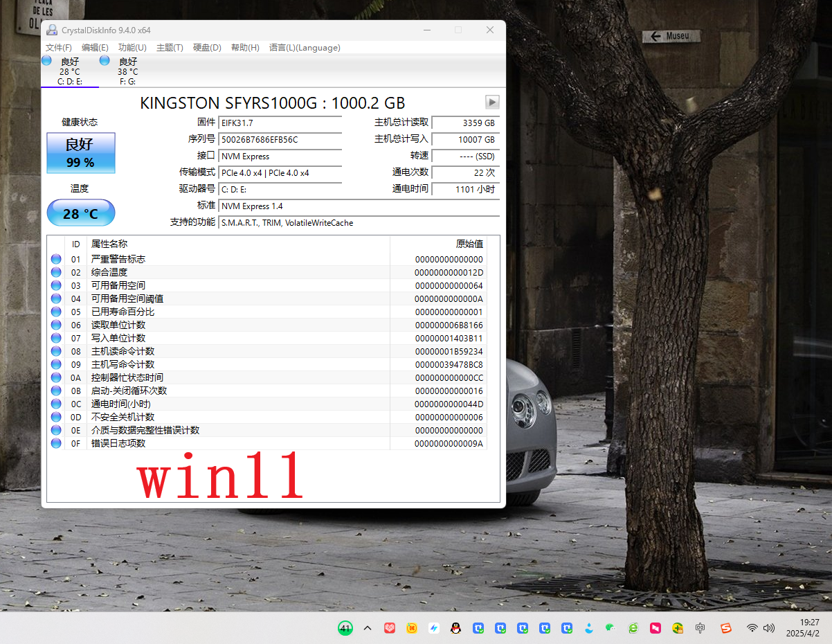Open the 主题(T) menu
This screenshot has height=644, width=832.
(170, 48)
